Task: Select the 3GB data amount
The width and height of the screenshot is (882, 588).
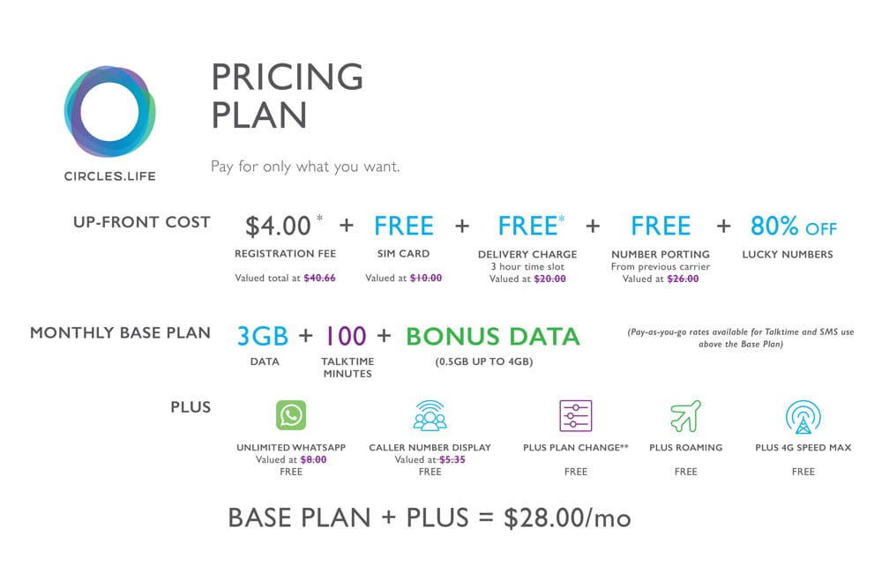Action: click(x=263, y=336)
